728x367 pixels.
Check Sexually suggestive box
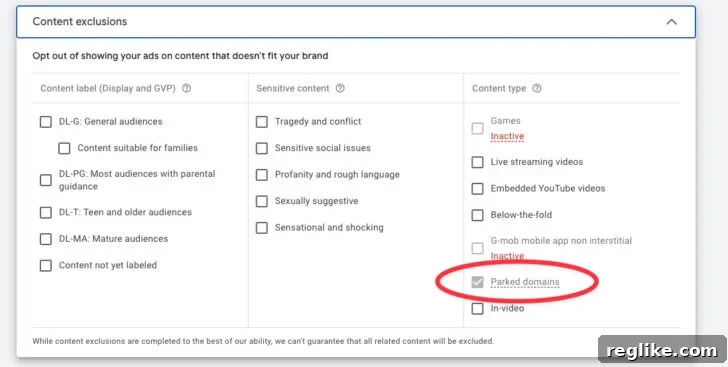click(x=262, y=201)
